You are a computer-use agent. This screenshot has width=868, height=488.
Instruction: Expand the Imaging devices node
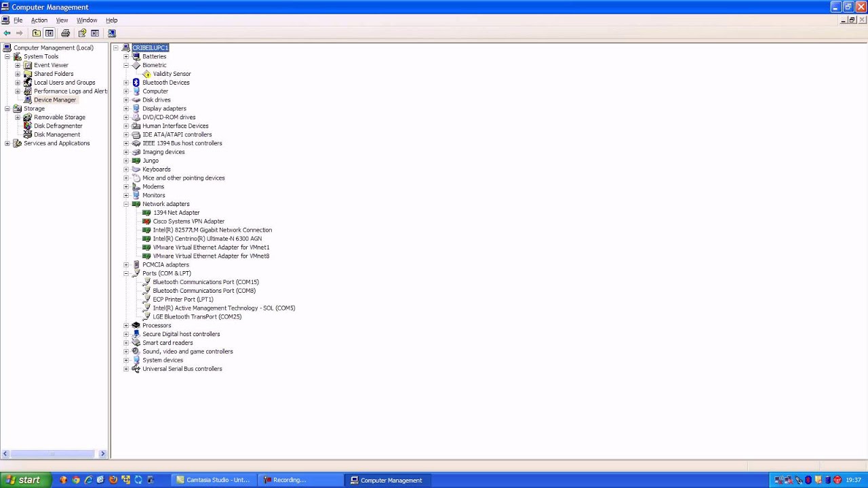(126, 152)
